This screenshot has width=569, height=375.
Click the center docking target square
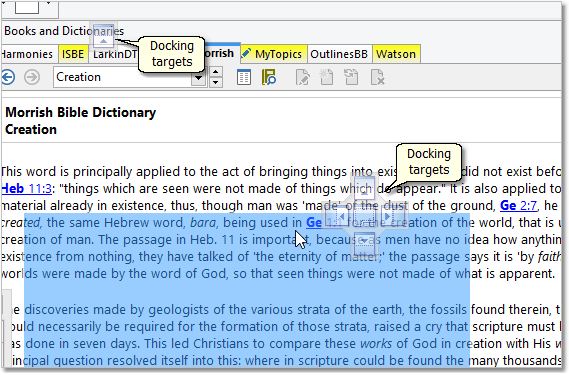[x=364, y=217]
